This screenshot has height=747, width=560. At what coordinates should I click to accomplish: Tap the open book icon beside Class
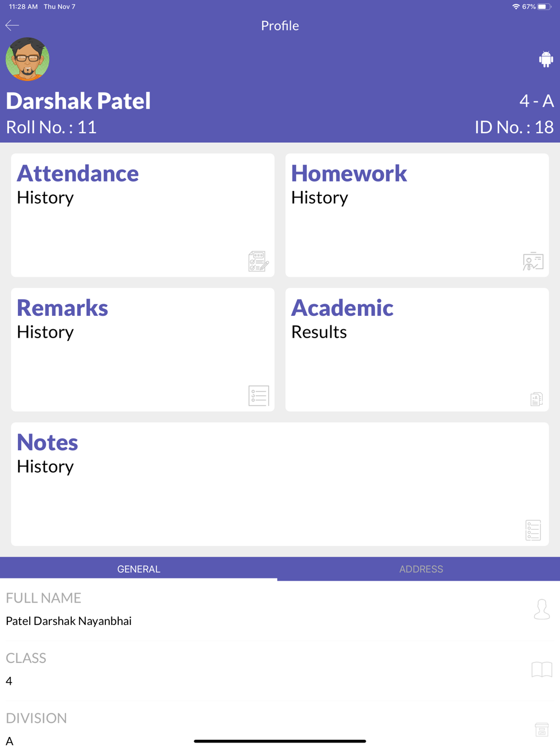[542, 669]
